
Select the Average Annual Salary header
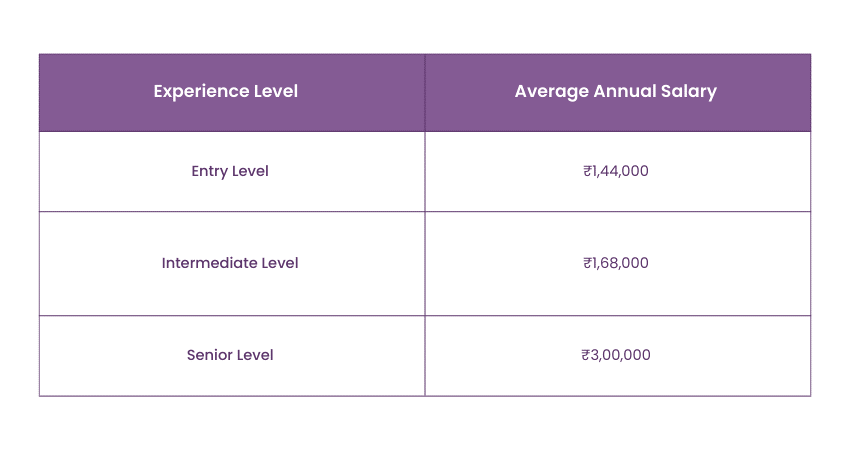pyautogui.click(x=615, y=91)
